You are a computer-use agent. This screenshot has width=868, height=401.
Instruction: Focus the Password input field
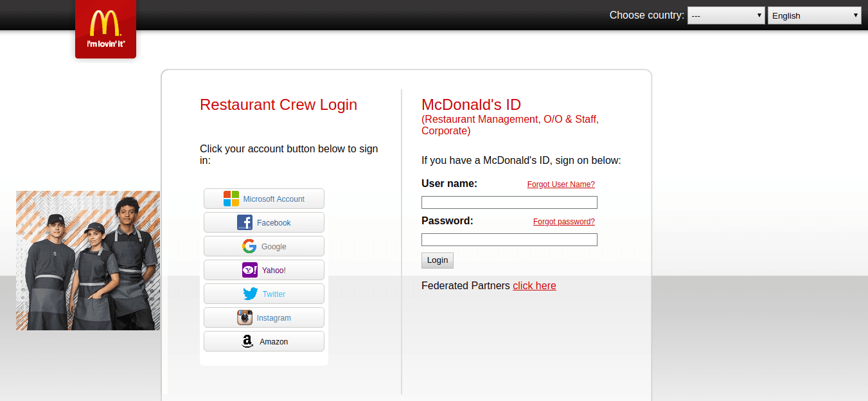pos(509,240)
